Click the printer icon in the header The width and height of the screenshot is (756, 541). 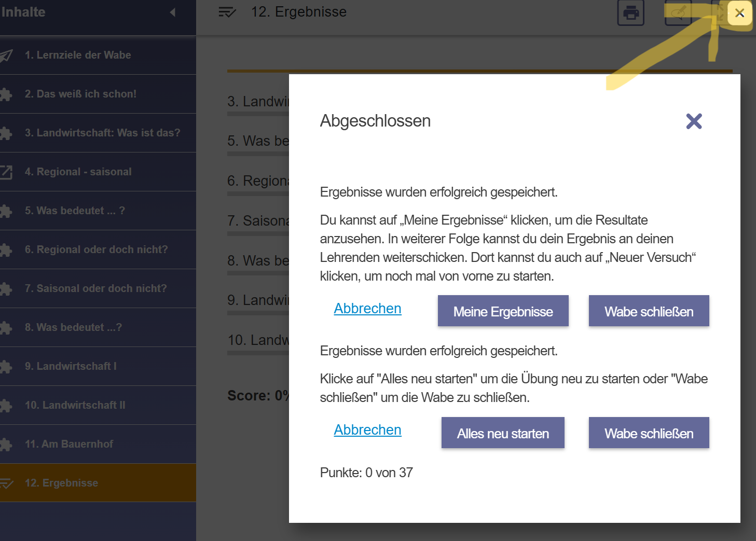[630, 12]
